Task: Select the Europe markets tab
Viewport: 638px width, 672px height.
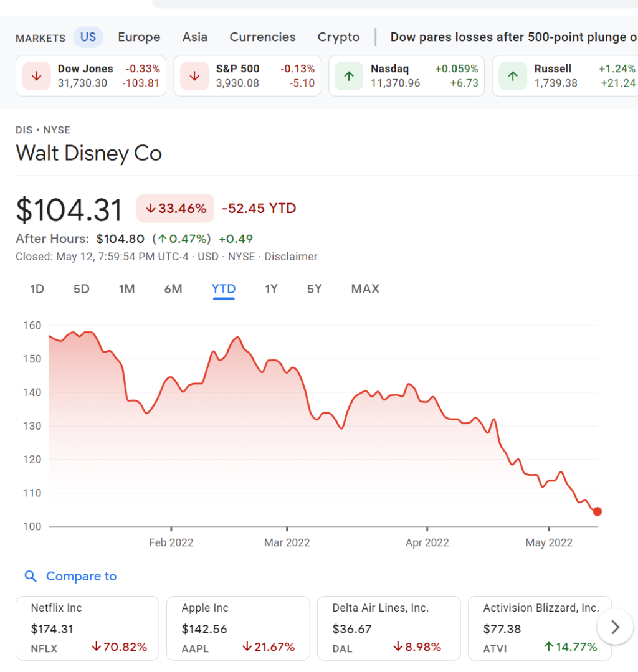Action: click(139, 37)
